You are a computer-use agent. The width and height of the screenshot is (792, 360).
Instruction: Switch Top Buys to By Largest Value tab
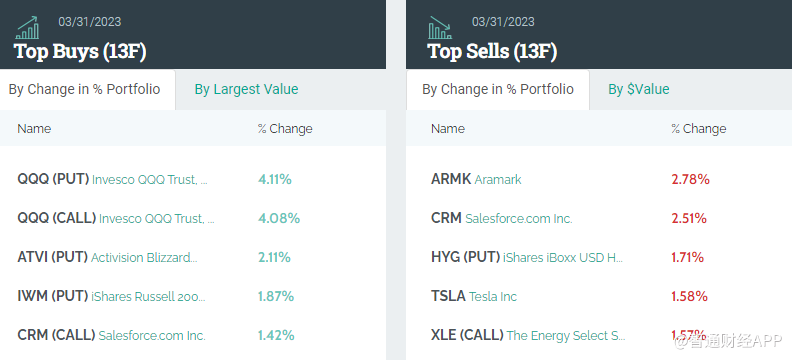point(246,89)
